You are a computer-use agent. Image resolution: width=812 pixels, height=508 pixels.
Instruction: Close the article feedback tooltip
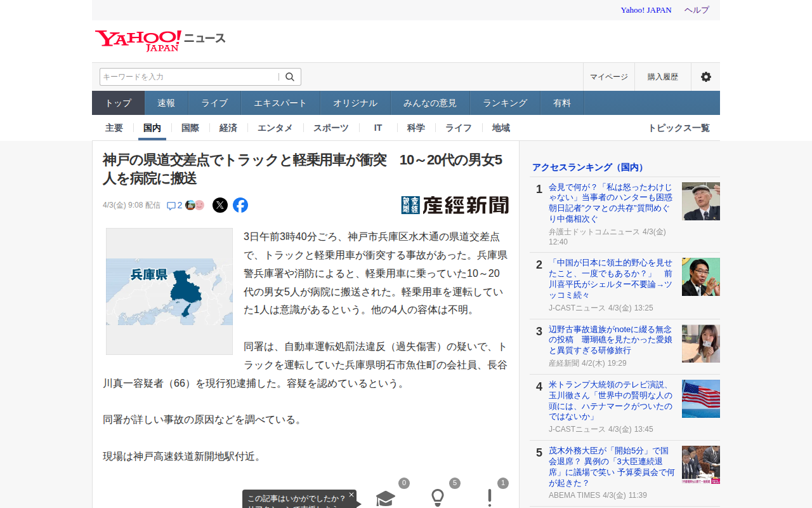pyautogui.click(x=351, y=495)
